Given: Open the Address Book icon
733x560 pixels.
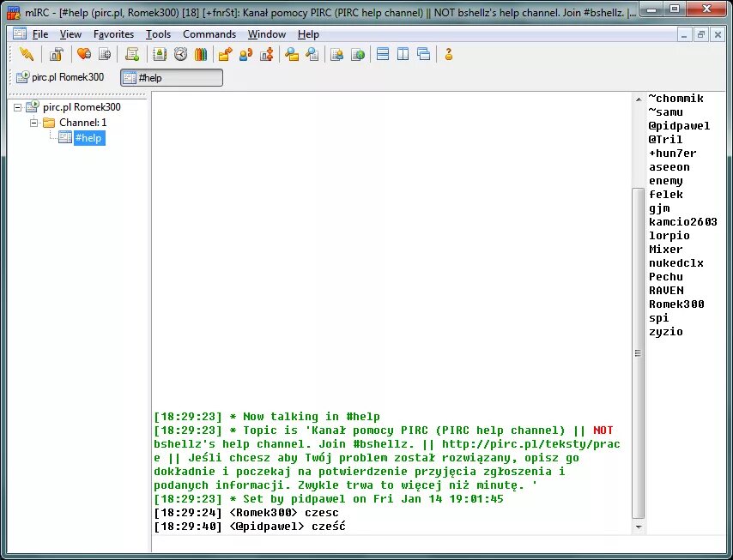Looking at the screenshot, I should point(160,55).
